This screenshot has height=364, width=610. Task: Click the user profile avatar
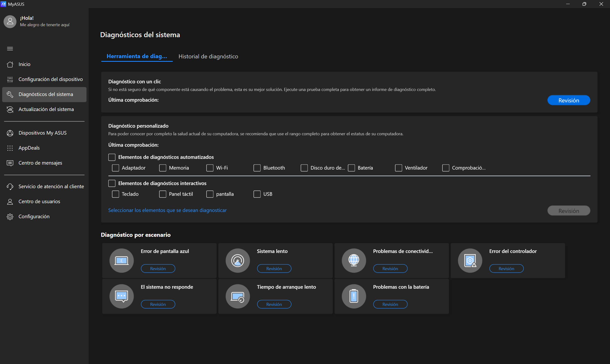[x=10, y=22]
